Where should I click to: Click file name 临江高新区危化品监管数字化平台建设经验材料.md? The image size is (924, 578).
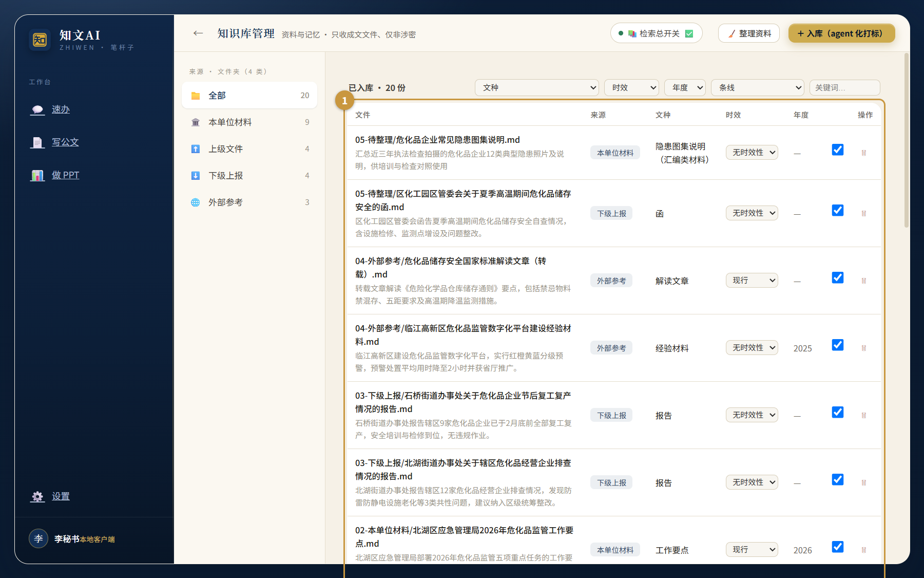[463, 335]
